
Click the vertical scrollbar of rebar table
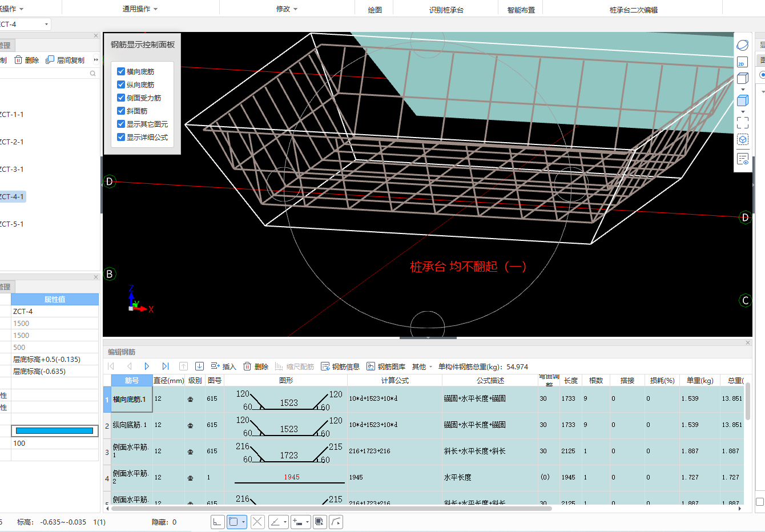coord(747,401)
